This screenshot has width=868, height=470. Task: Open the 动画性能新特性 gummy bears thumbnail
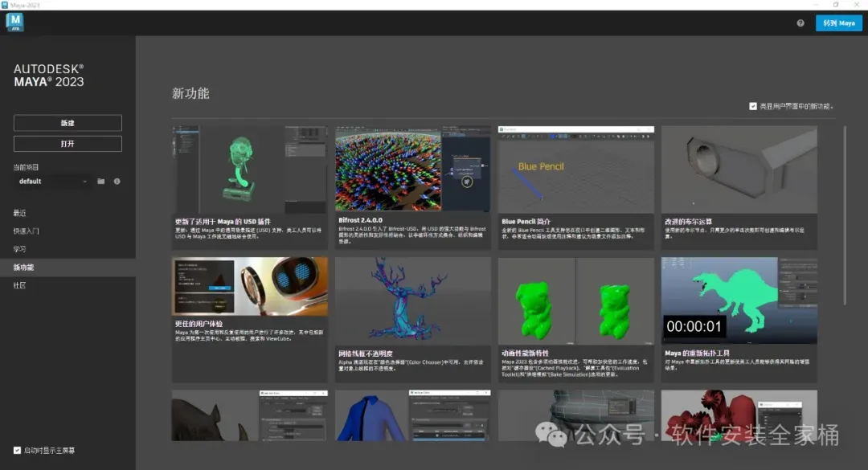pos(575,301)
